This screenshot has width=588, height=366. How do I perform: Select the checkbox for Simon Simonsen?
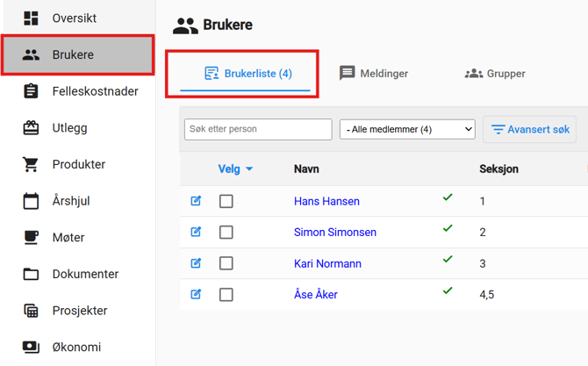(226, 233)
